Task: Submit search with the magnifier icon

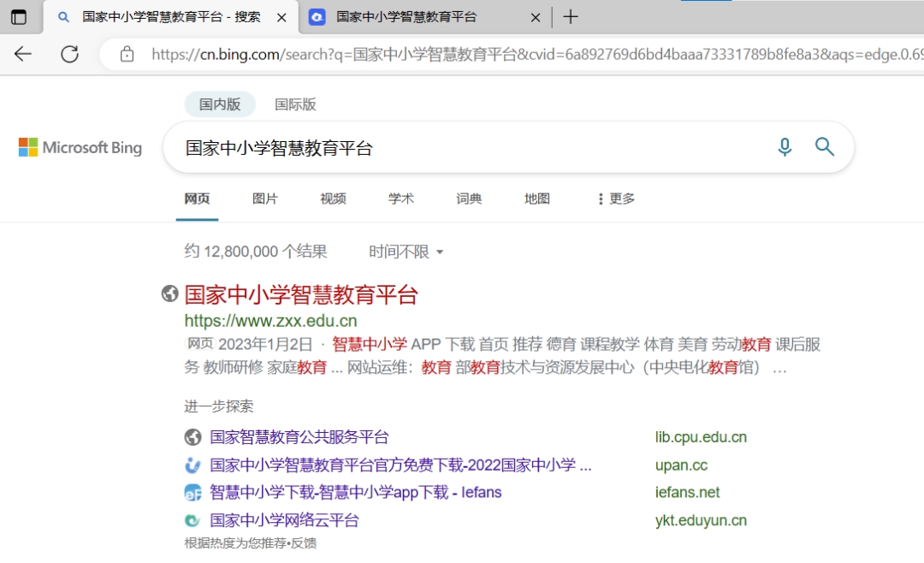Action: [x=825, y=147]
